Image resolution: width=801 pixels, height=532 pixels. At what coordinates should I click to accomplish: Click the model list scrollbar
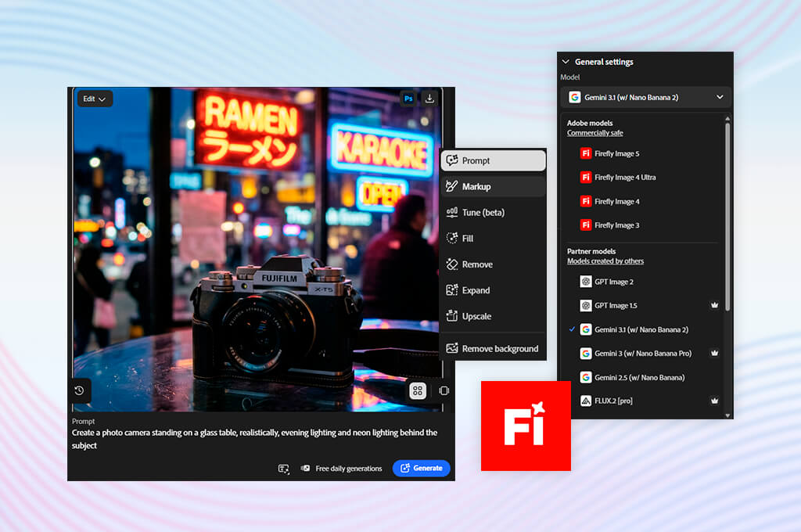[x=727, y=216]
